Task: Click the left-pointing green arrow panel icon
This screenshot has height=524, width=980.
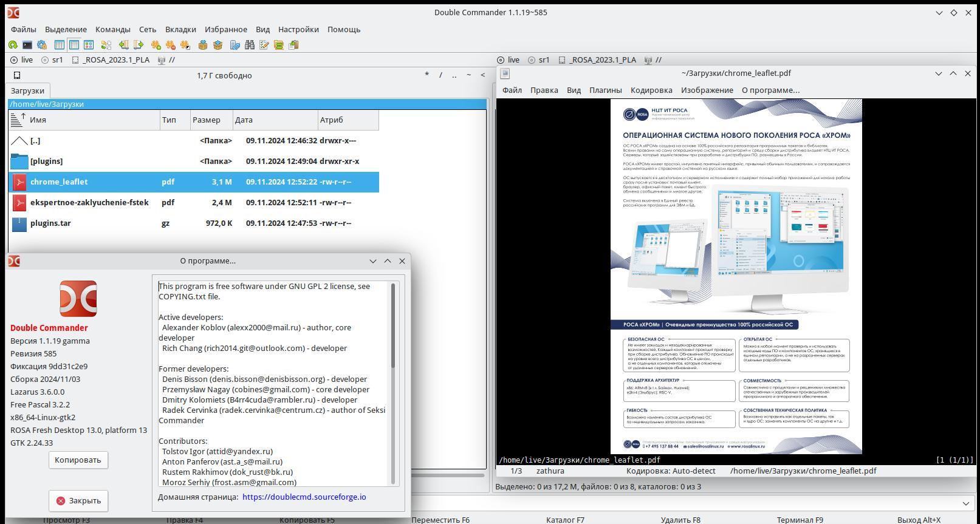Action: click(x=124, y=45)
